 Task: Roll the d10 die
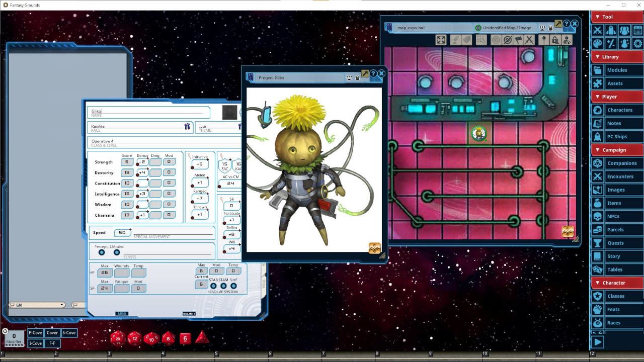pos(151,338)
